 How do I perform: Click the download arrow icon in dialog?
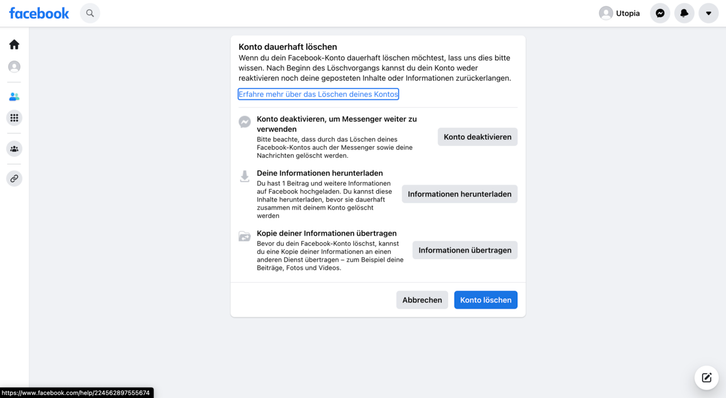[244, 176]
